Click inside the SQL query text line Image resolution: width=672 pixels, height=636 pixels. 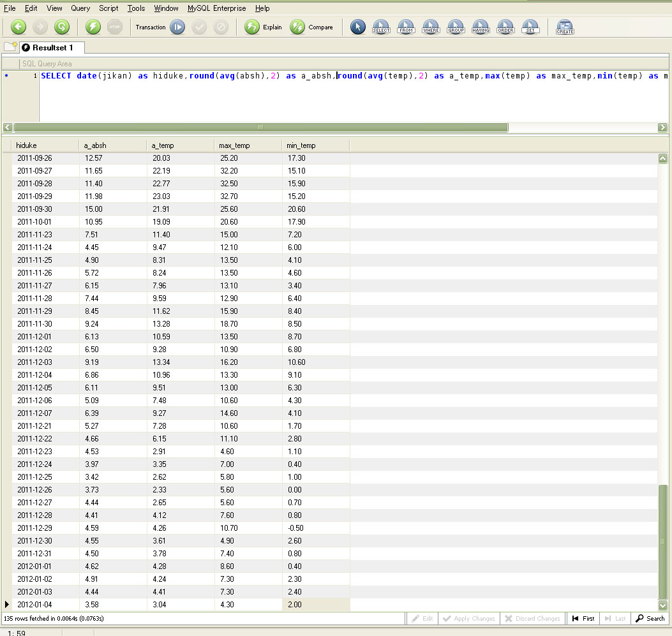tap(354, 76)
